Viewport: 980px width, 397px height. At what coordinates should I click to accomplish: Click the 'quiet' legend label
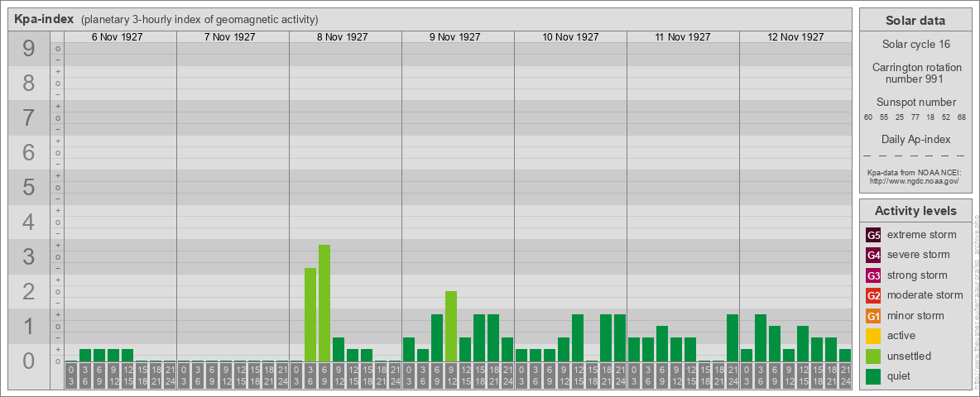pos(901,375)
